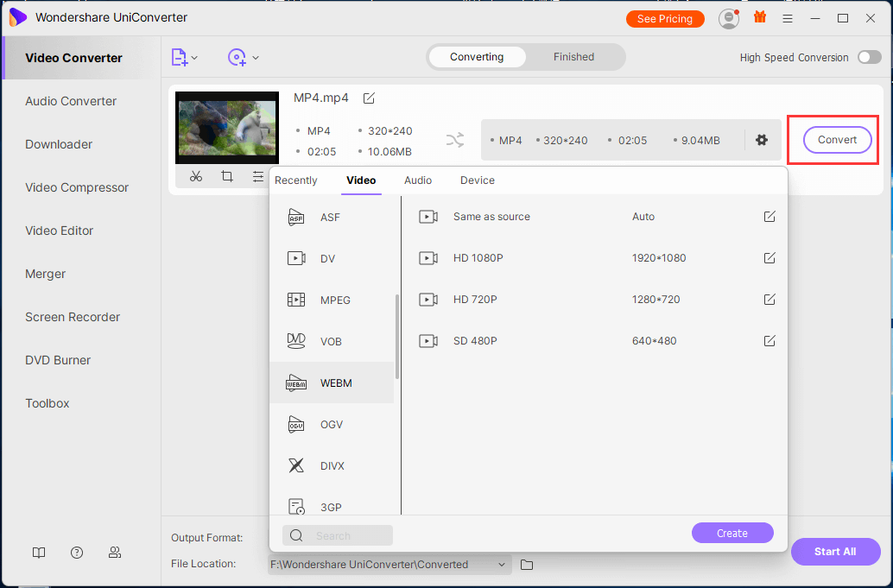This screenshot has height=588, width=893.
Task: Switch to the Converting tab
Action: (x=477, y=57)
